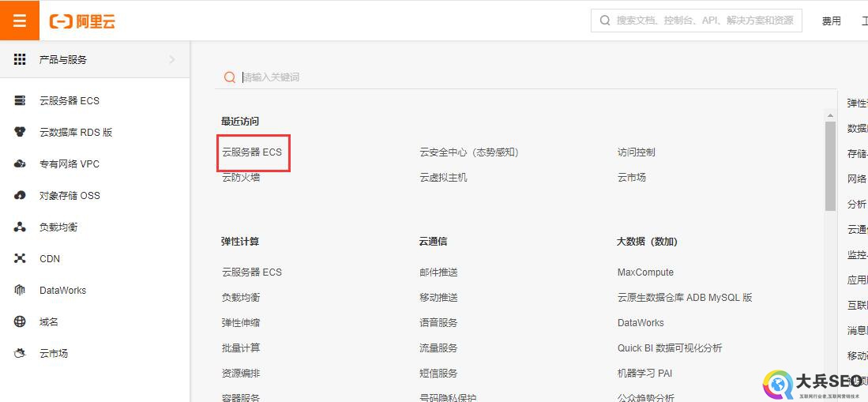Click the CDN sidebar icon
868x402 pixels.
tap(20, 258)
